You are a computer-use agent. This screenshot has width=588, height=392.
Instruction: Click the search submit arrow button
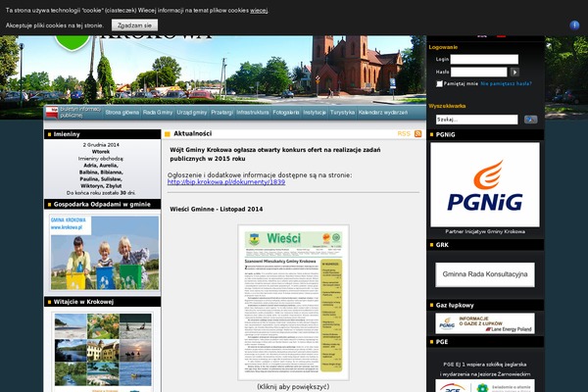coord(530,120)
